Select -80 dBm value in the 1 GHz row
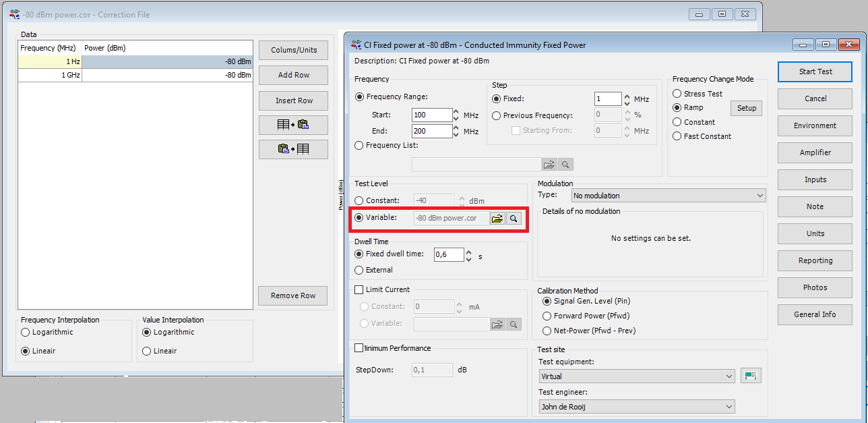Viewport: 868px width, 423px height. pos(167,75)
